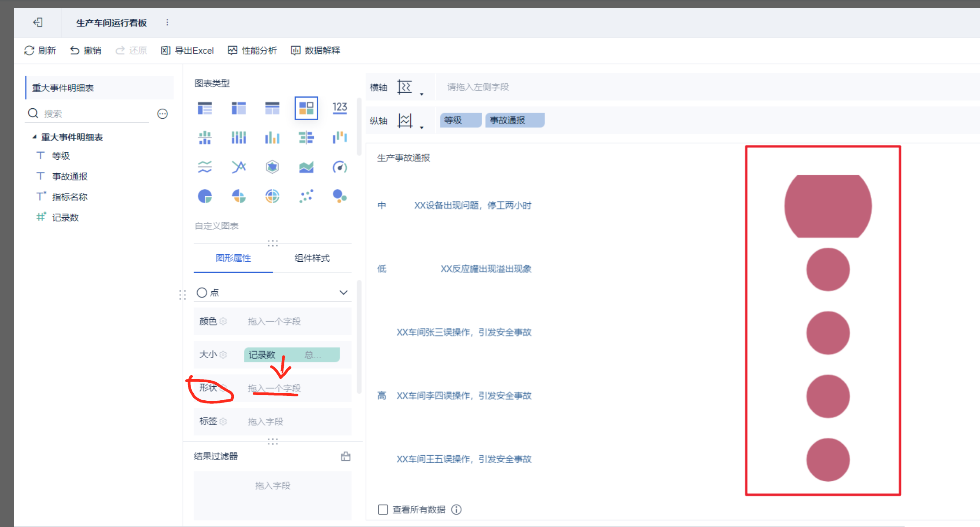Switch to the 图形属性 tab
Image resolution: width=980 pixels, height=527 pixels.
pos(233,258)
